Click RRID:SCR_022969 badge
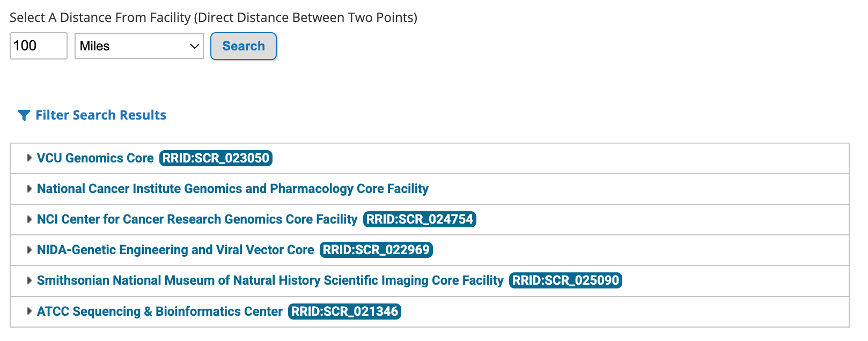Screen dimensions: 868x341 [x=376, y=250]
